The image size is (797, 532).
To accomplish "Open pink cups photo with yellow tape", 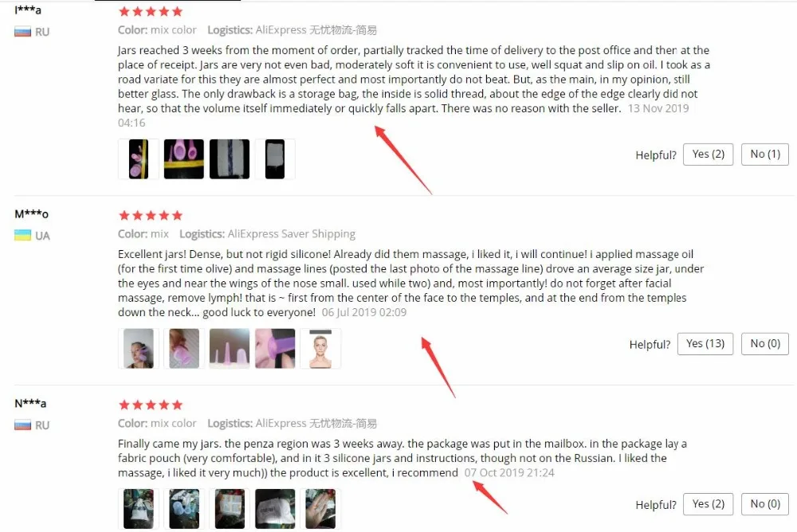I will point(183,159).
